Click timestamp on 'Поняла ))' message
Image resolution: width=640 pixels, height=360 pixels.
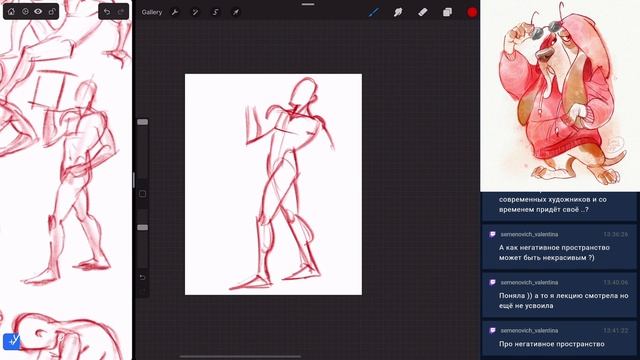(616, 282)
